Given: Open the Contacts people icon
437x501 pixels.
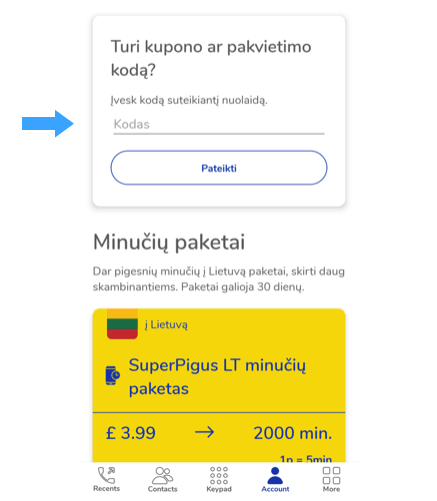Looking at the screenshot, I should click(162, 475).
